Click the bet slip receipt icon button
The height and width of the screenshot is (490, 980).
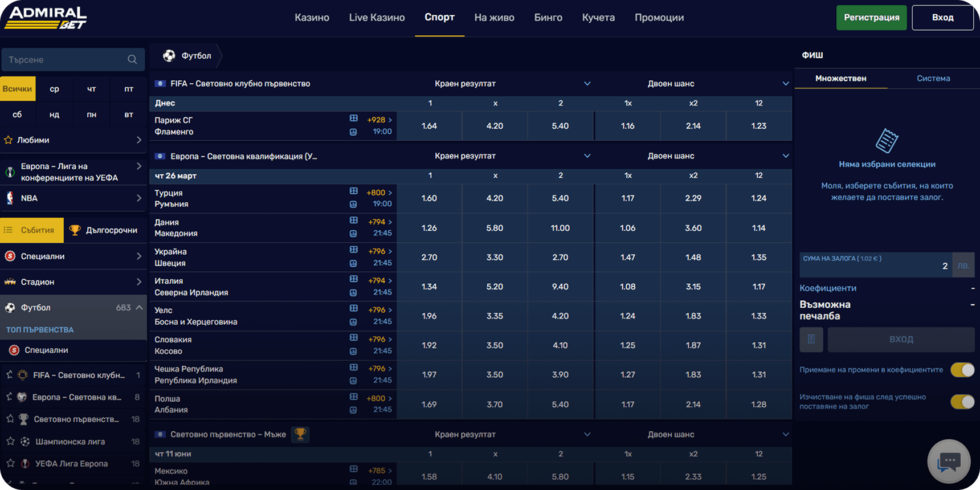click(x=811, y=340)
